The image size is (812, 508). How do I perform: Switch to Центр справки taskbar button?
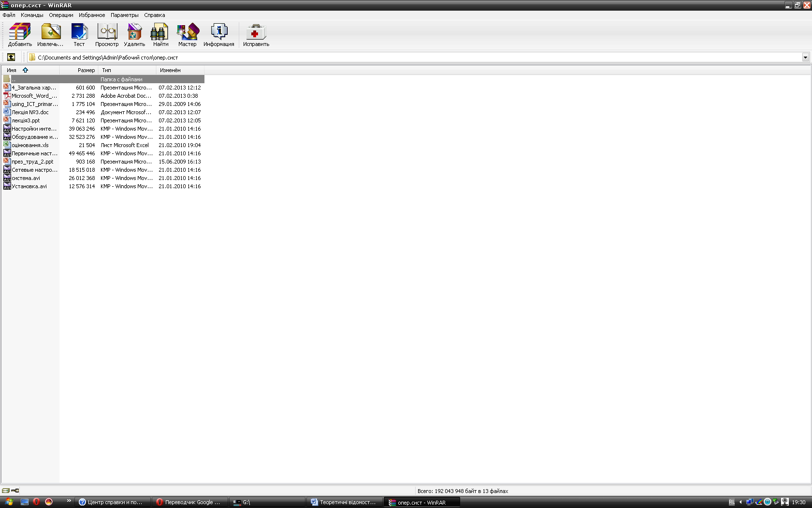tap(113, 502)
